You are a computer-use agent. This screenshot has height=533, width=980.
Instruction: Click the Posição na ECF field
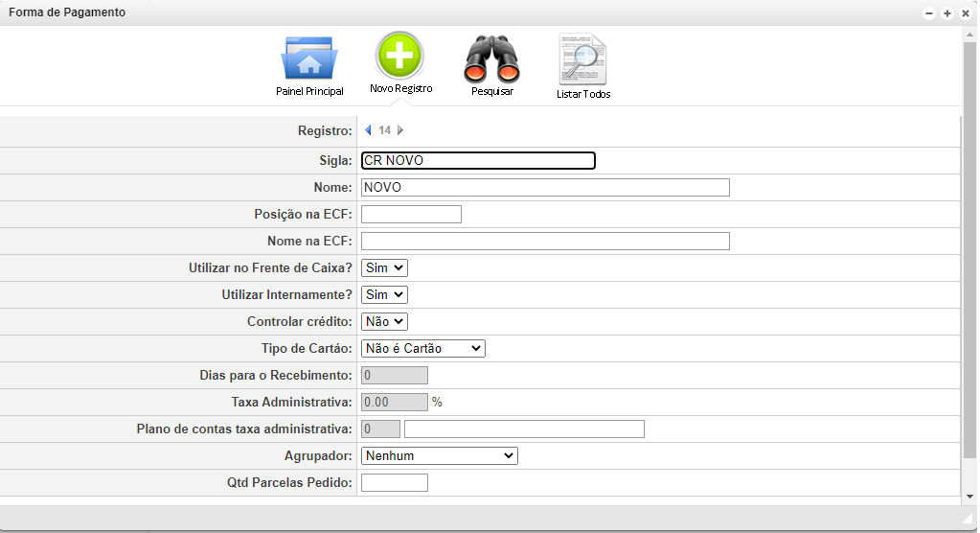411,215
